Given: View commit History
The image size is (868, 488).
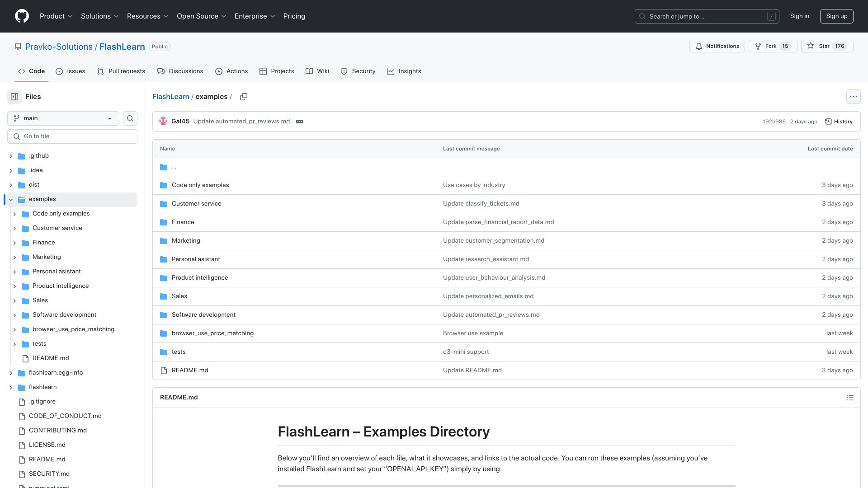Looking at the screenshot, I should tap(839, 122).
